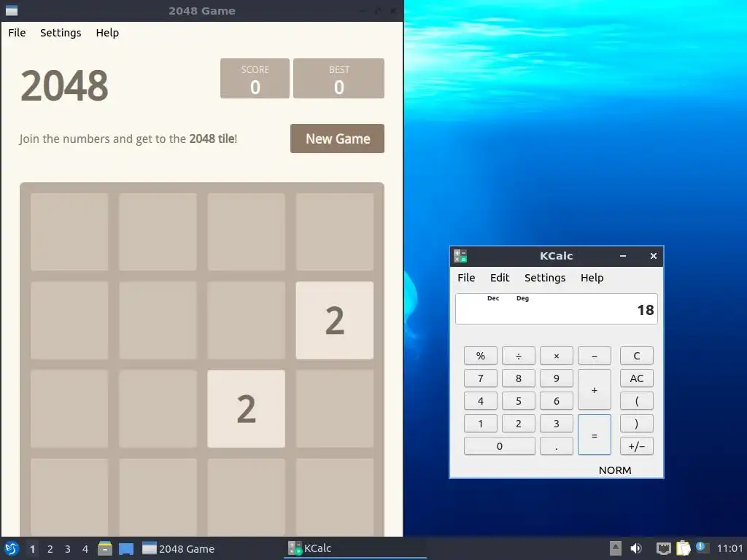Click the SCORE box in 2048
The image size is (747, 560).
255,79
